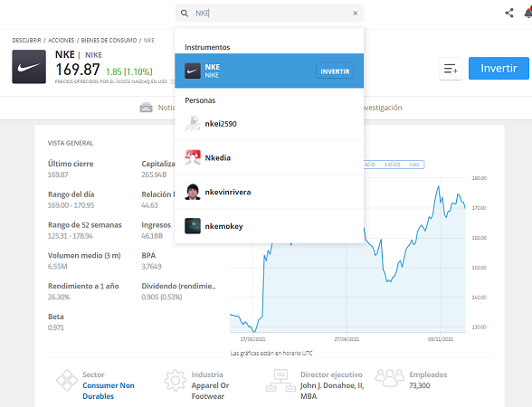The image size is (532, 407).
Task: Click nkemokey avatar image
Action: coord(193,226)
